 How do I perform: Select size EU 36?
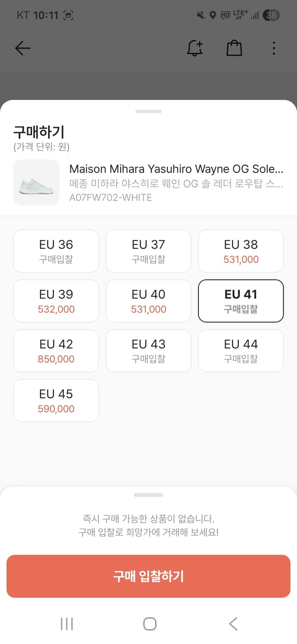coord(56,251)
